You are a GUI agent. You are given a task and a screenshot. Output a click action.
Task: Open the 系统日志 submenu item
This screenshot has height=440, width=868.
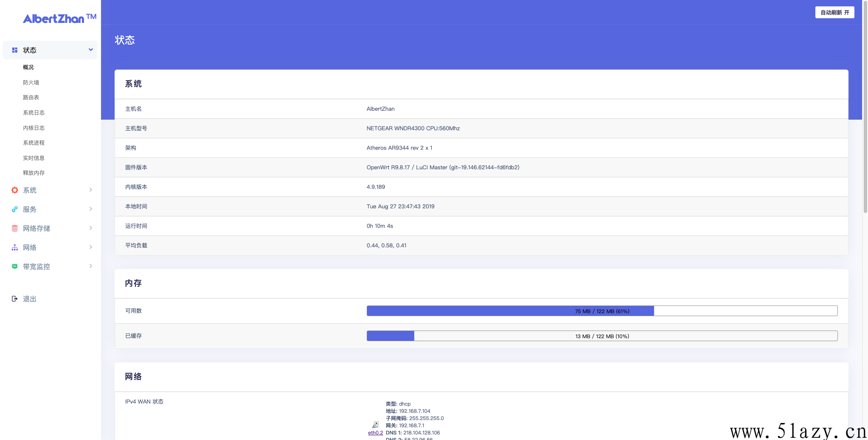pyautogui.click(x=34, y=112)
